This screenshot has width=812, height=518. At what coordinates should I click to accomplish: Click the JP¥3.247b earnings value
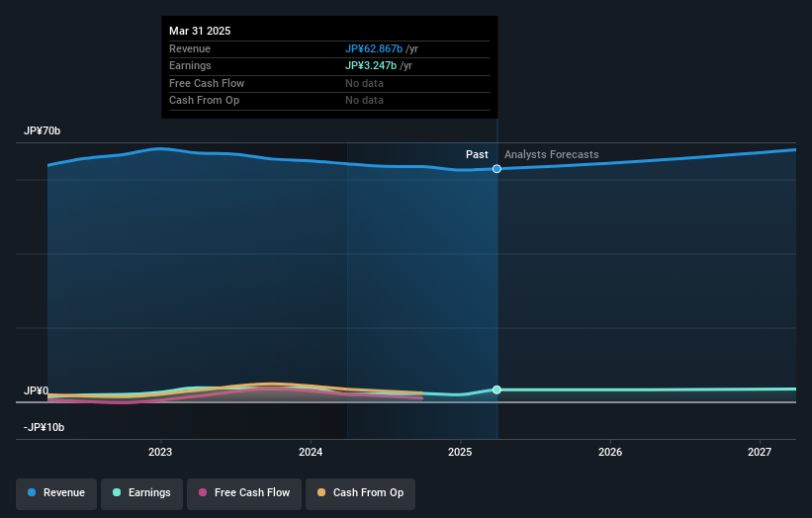point(371,65)
